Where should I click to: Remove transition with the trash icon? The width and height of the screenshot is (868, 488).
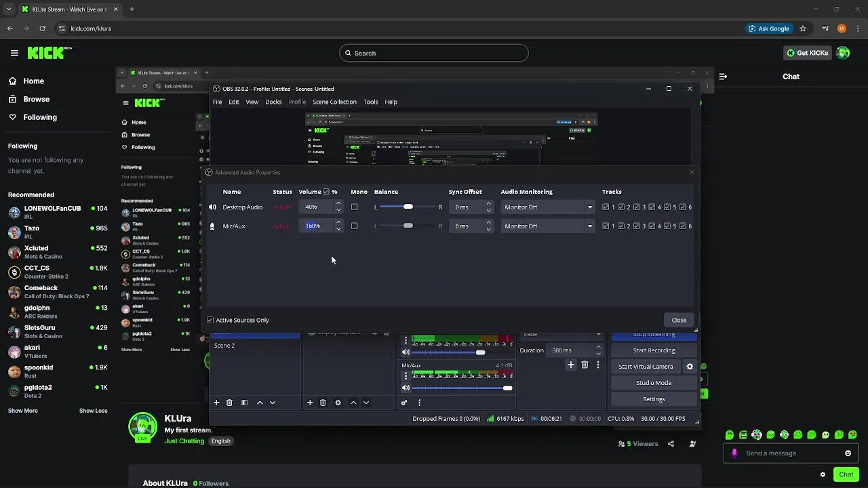tap(585, 365)
